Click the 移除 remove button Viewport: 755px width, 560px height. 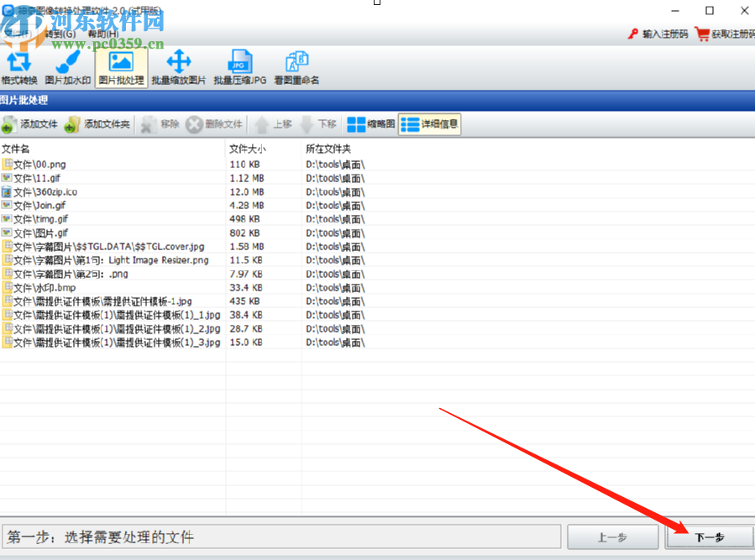(160, 124)
